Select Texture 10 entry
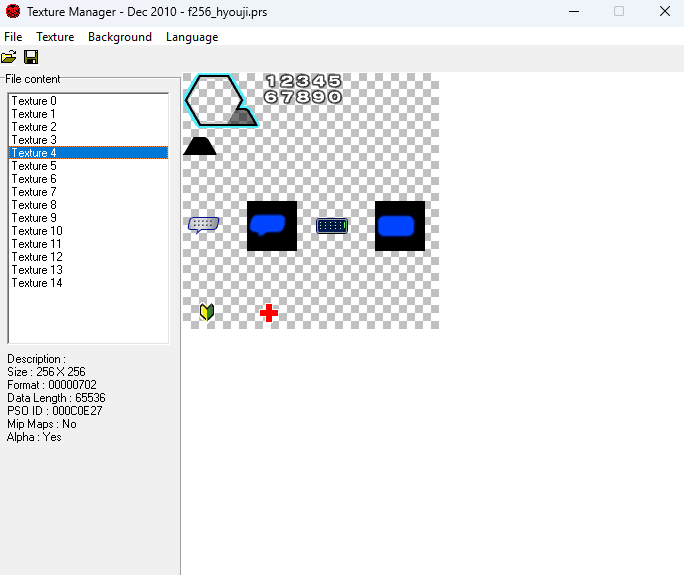The image size is (684, 575). pyautogui.click(x=37, y=231)
